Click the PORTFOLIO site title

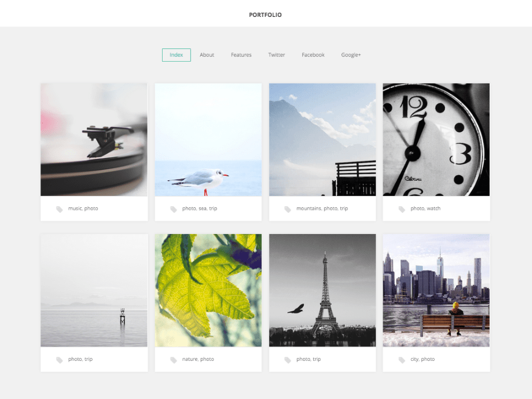coord(265,14)
